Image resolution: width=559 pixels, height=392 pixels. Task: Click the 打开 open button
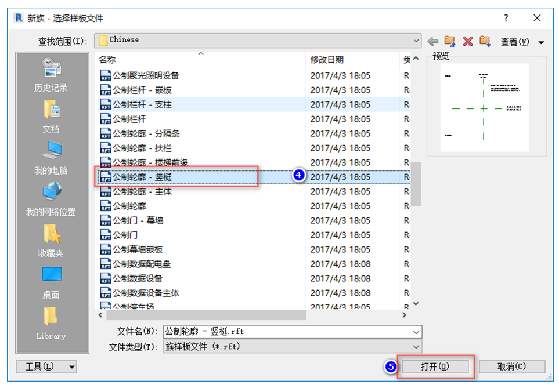point(437,366)
